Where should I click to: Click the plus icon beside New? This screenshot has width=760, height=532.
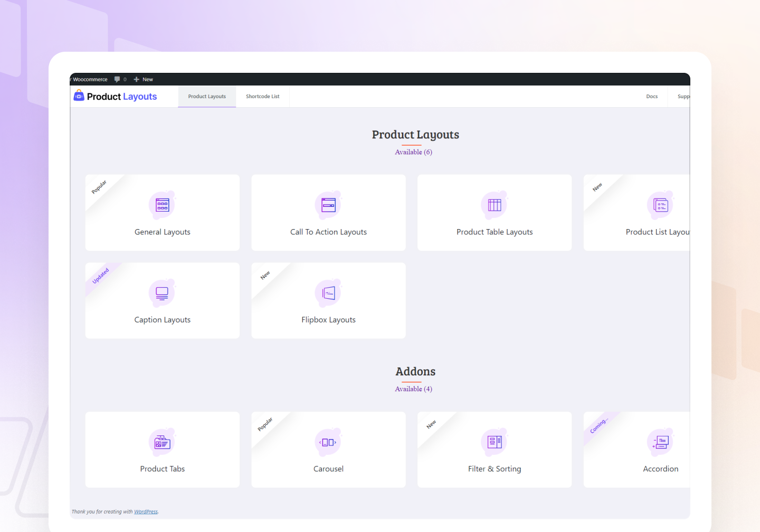point(136,79)
